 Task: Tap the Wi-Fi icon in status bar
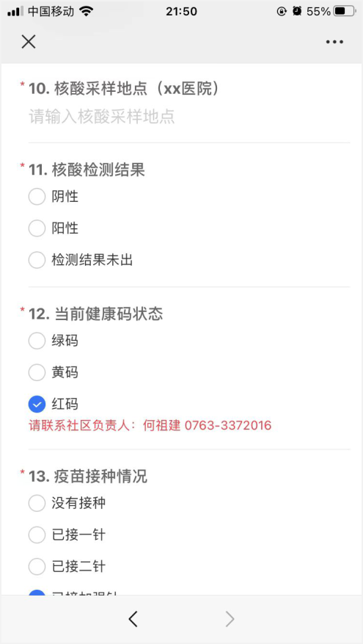click(87, 12)
